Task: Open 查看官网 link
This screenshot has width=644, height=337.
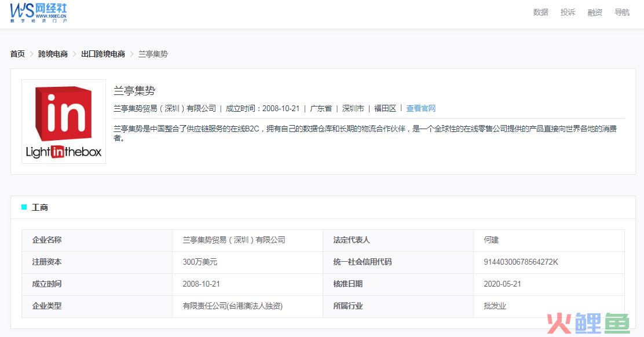Action: (420, 108)
